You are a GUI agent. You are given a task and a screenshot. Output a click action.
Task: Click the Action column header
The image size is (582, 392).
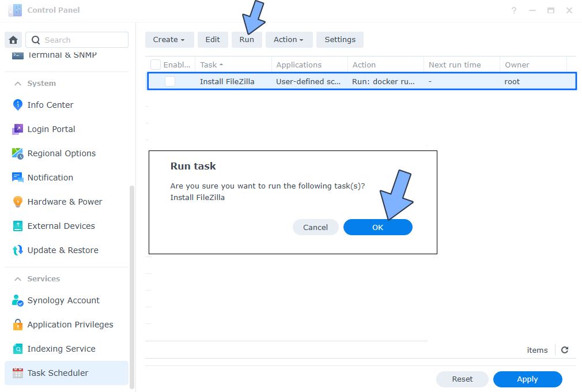[x=386, y=65]
